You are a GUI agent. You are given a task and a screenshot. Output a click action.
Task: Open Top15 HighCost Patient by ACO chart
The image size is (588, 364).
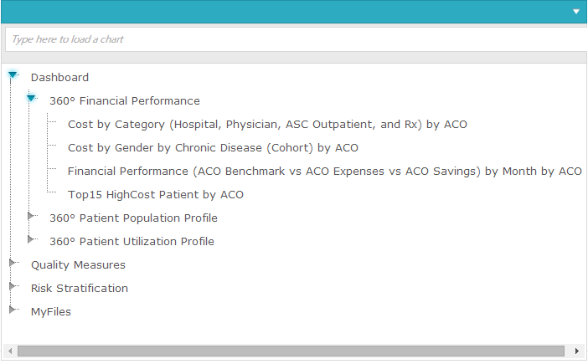tap(156, 195)
